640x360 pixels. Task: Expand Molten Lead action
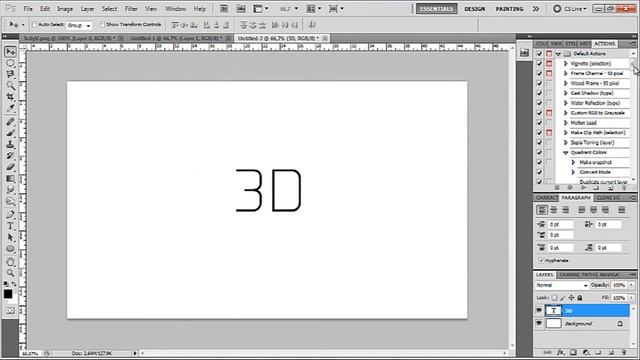pos(566,123)
